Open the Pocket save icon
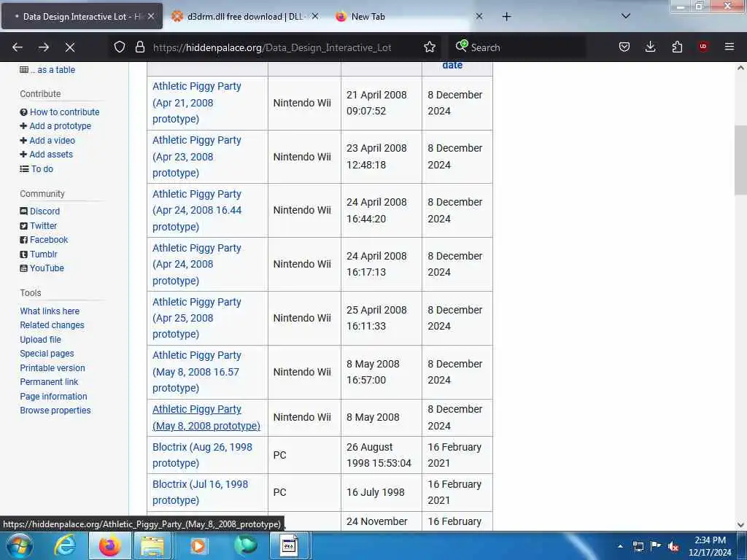 pos(624,47)
